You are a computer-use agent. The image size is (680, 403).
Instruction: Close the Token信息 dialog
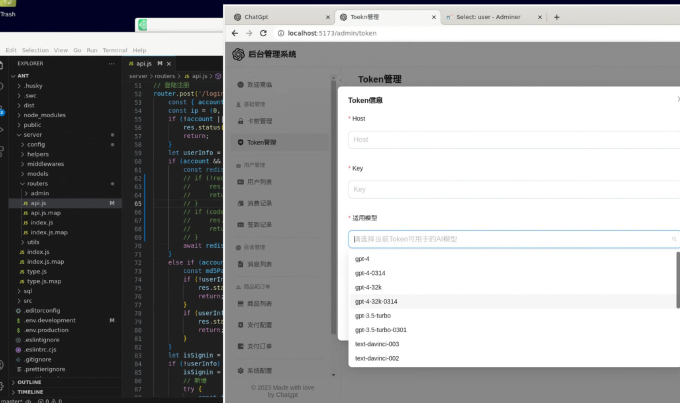[677, 100]
